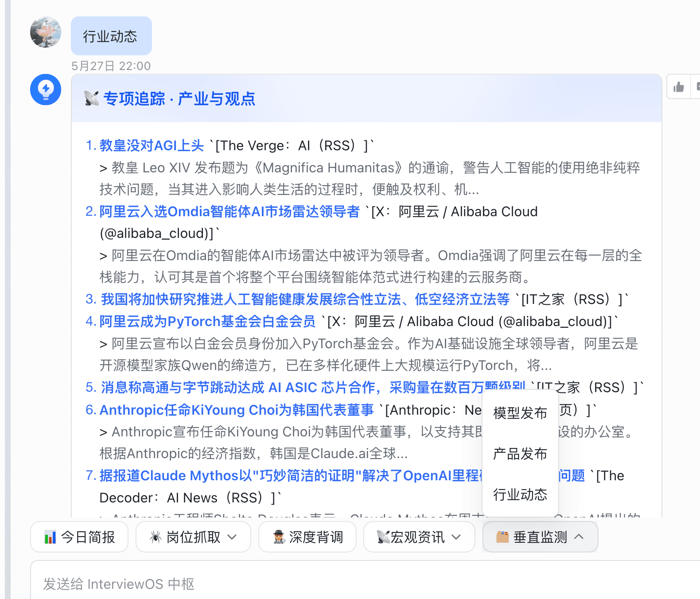The width and height of the screenshot is (700, 599).
Task: Collapse the 垂直监测 menu chevron
Action: [x=579, y=537]
